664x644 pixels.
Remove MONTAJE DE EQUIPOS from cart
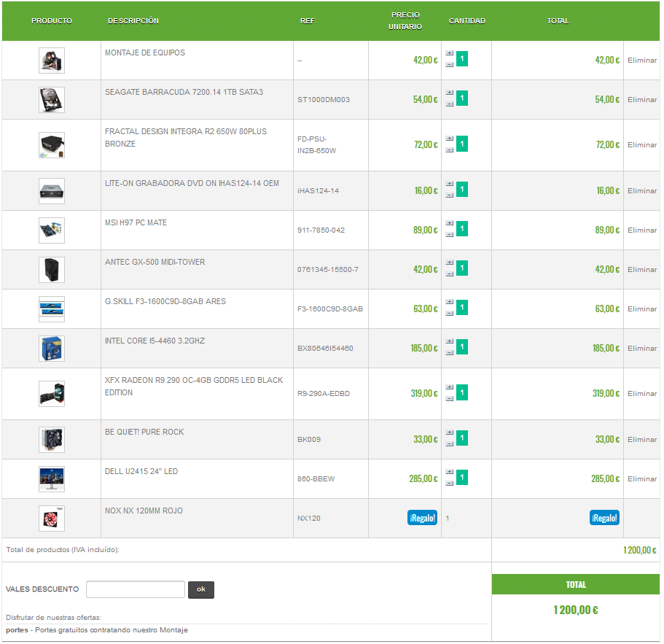pyautogui.click(x=642, y=61)
